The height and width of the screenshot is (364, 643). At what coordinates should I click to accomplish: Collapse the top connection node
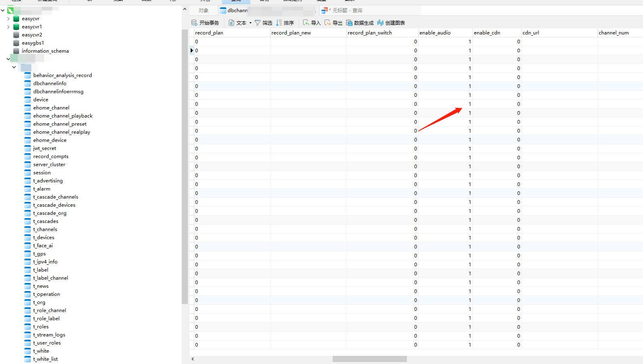point(2,11)
